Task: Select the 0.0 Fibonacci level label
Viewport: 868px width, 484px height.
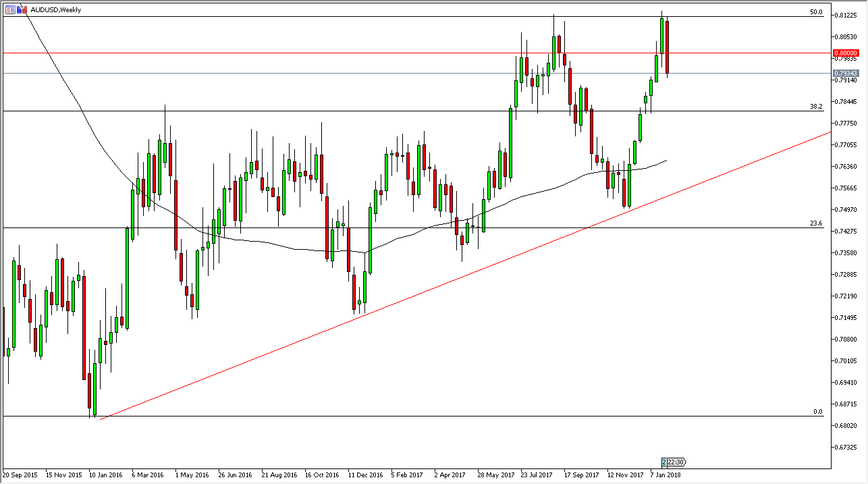Action: point(817,412)
